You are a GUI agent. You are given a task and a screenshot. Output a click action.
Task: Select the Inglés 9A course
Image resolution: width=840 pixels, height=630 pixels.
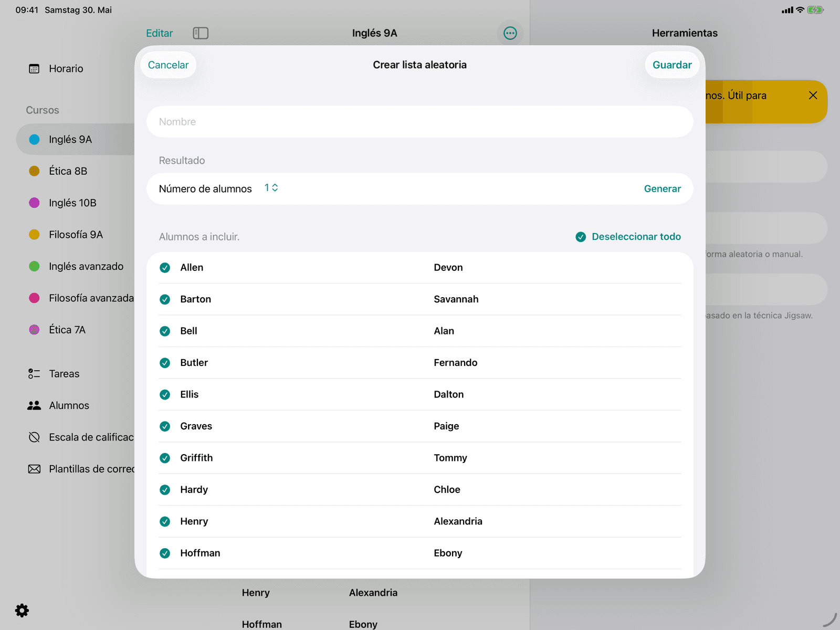coord(76,140)
